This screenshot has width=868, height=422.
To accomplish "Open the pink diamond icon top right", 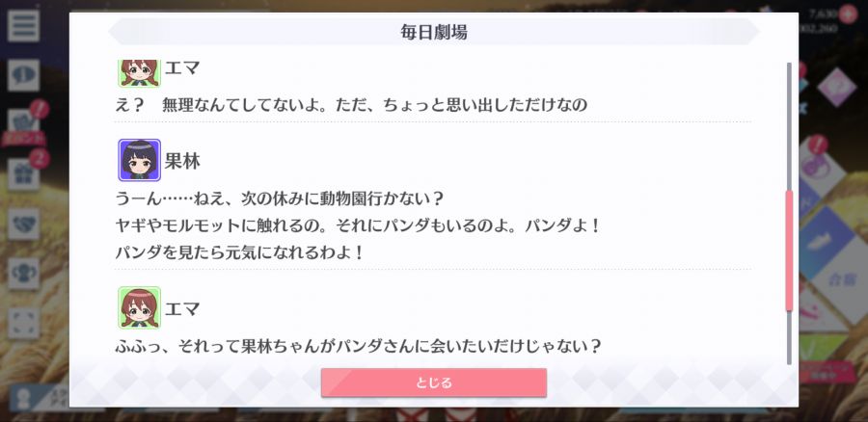I will 836,87.
